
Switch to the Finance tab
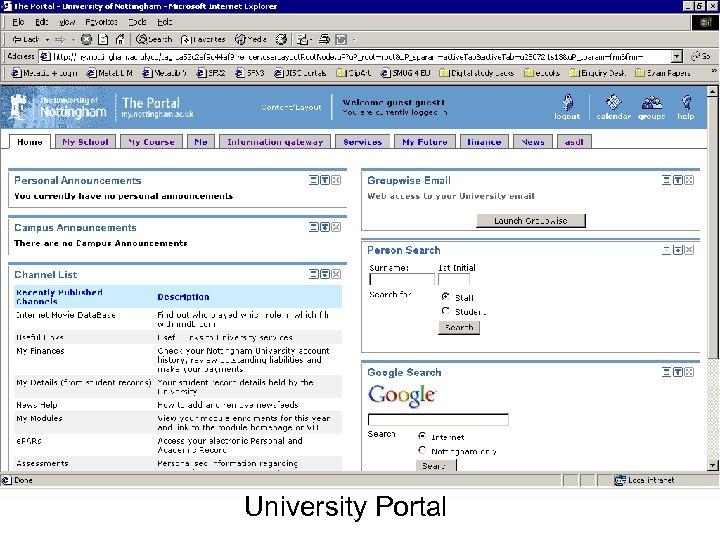click(484, 142)
